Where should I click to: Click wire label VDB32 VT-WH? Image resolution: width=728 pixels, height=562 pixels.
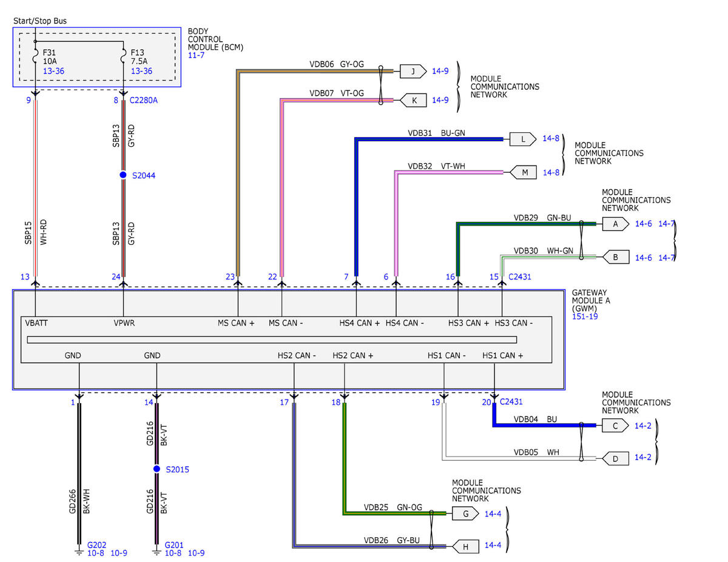coord(437,166)
